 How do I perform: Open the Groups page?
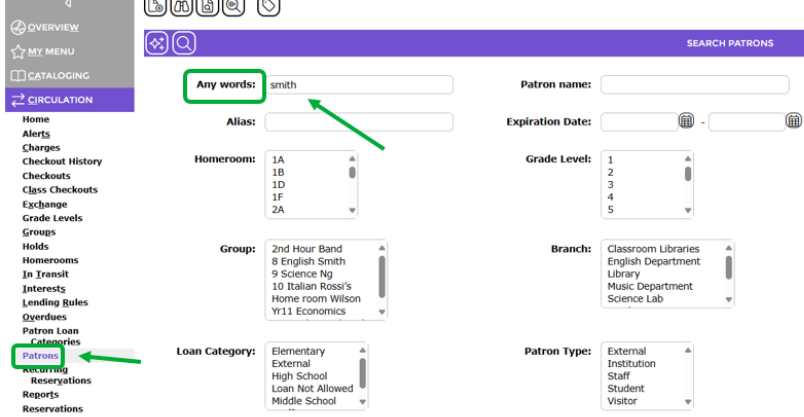point(39,232)
